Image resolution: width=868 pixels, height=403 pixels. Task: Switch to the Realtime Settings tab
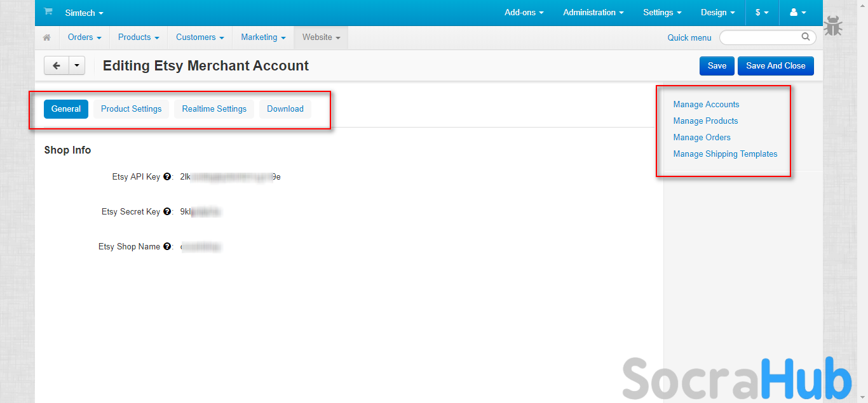click(x=214, y=109)
